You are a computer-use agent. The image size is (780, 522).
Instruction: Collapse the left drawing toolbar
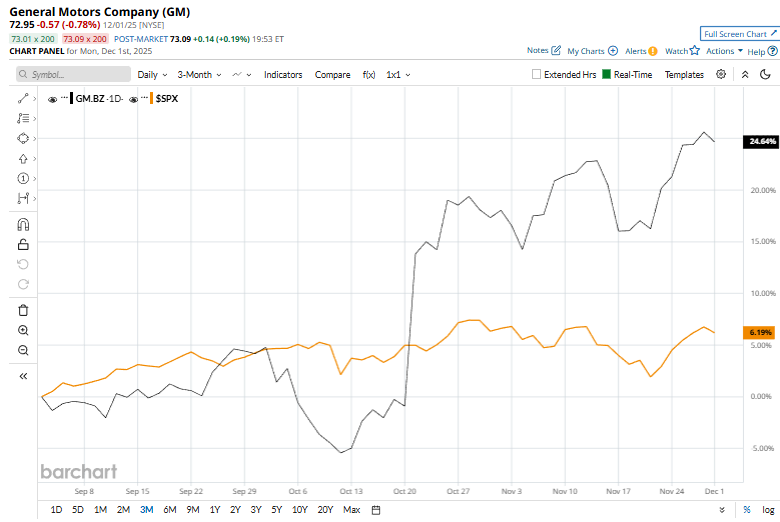[x=23, y=376]
